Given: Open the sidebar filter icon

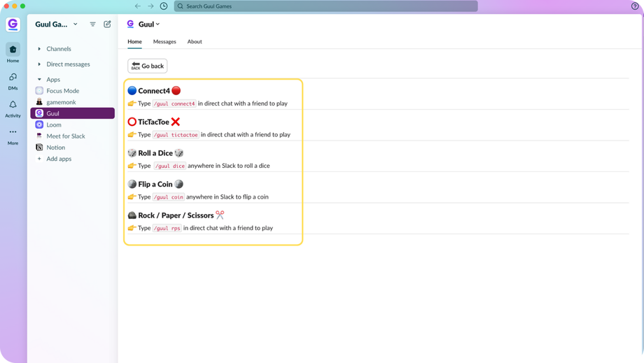Looking at the screenshot, I should pos(92,24).
